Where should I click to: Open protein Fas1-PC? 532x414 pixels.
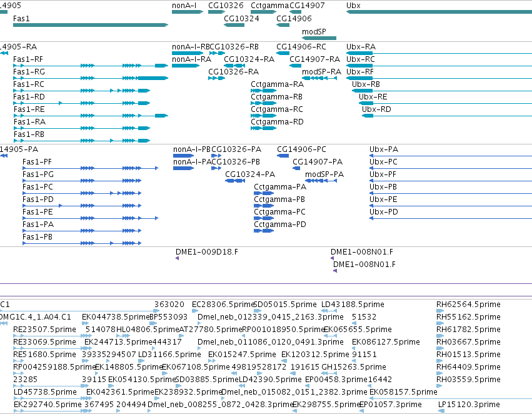coord(82,193)
